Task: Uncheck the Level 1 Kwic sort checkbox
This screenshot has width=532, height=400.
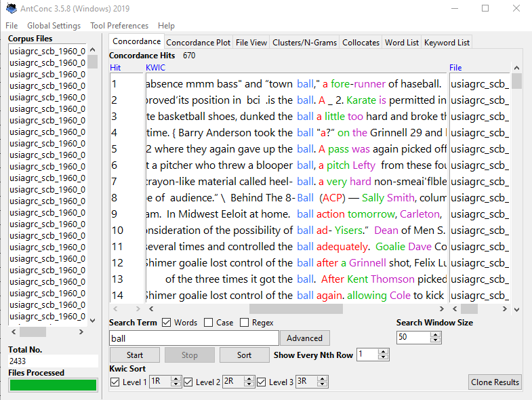Action: pos(115,382)
